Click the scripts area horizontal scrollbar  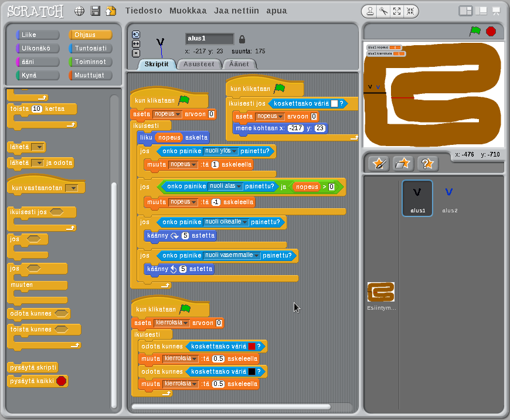point(231,407)
